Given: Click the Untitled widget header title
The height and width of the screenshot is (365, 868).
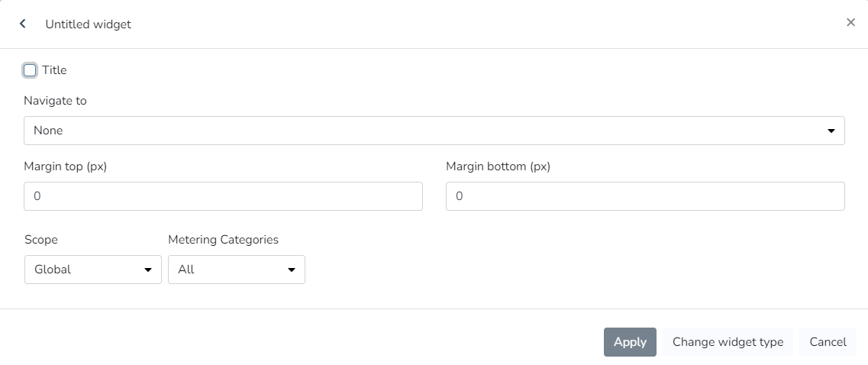Looking at the screenshot, I should coord(88,24).
